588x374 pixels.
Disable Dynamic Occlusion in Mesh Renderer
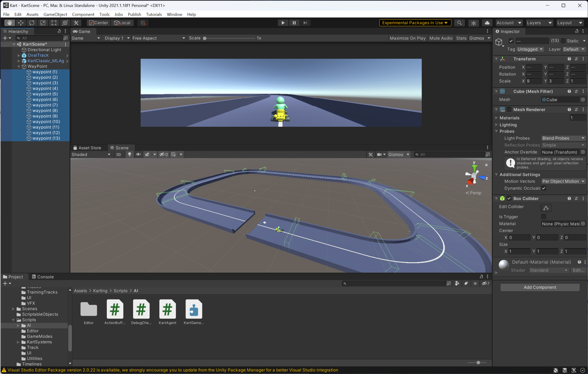coord(543,188)
